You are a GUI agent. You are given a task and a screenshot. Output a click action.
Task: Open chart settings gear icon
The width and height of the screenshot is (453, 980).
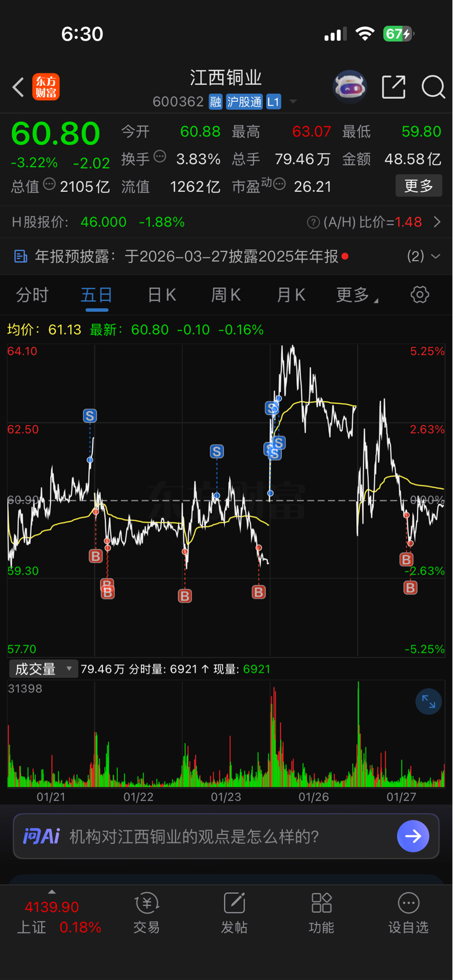[x=420, y=294]
